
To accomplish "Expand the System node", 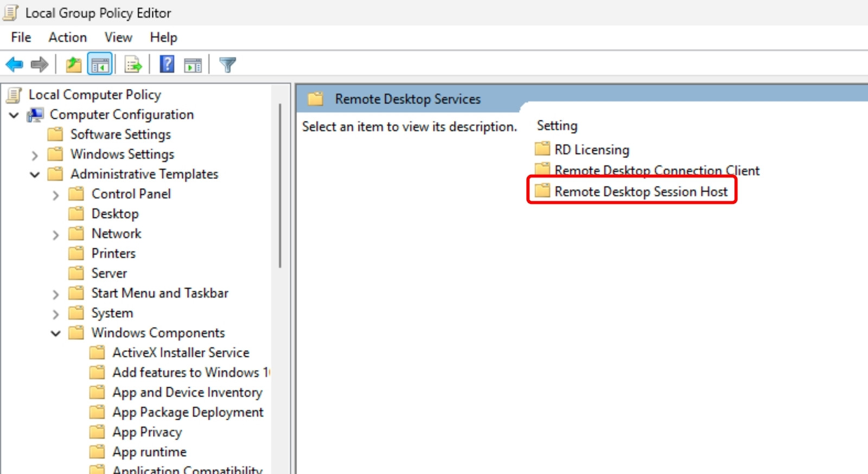I will pos(56,314).
